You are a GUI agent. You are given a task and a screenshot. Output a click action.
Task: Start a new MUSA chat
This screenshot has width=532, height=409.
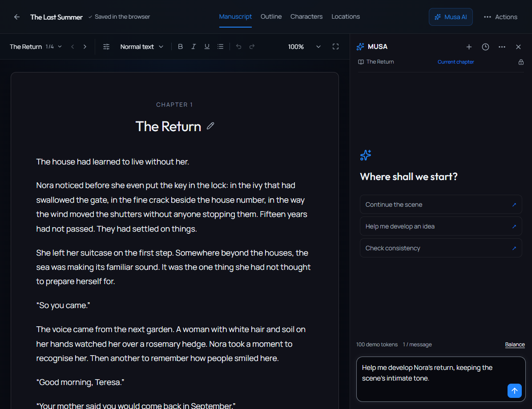pyautogui.click(x=469, y=47)
